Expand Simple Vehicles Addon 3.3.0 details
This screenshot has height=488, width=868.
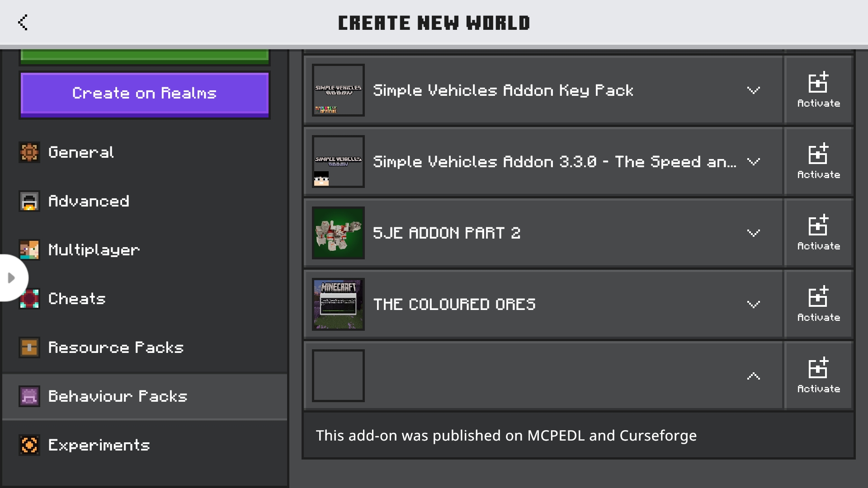coord(753,162)
